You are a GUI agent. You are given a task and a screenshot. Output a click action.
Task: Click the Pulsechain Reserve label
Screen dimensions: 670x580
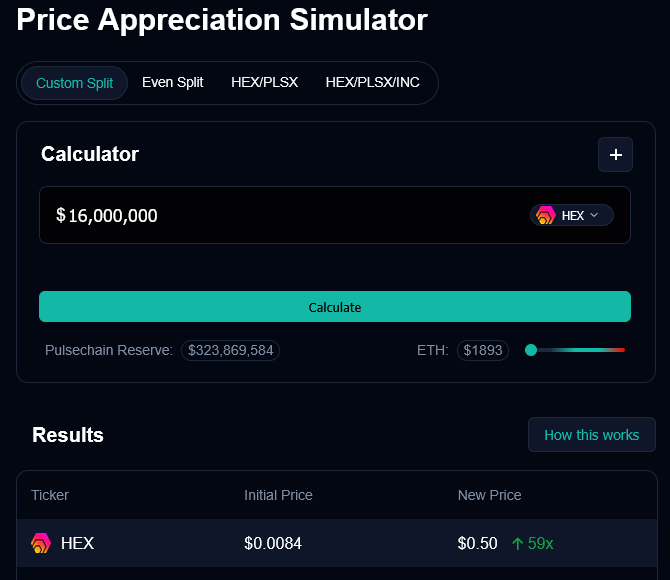[x=109, y=350]
